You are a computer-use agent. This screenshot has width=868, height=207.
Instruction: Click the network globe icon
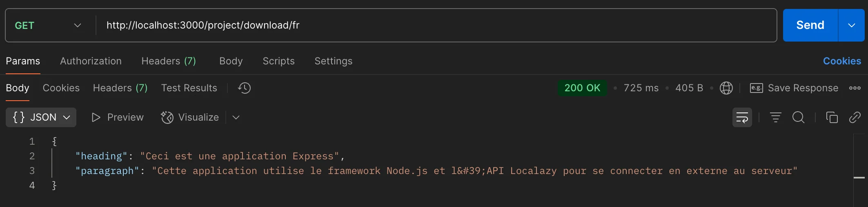click(726, 88)
